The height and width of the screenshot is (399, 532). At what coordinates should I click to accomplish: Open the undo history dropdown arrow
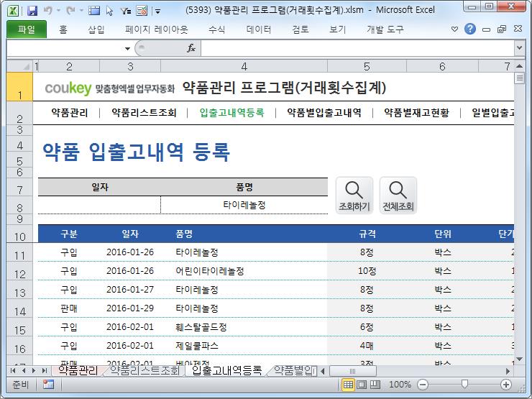(x=58, y=11)
